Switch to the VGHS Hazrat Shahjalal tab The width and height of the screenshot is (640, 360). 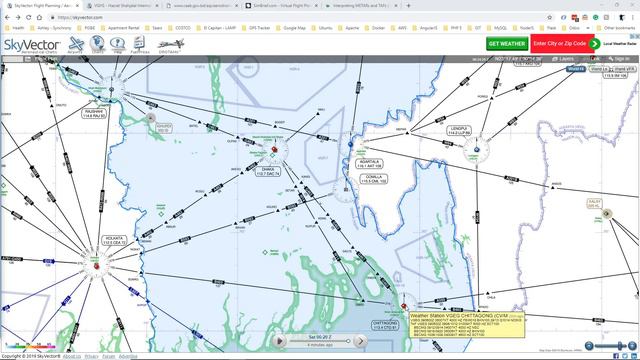123,6
